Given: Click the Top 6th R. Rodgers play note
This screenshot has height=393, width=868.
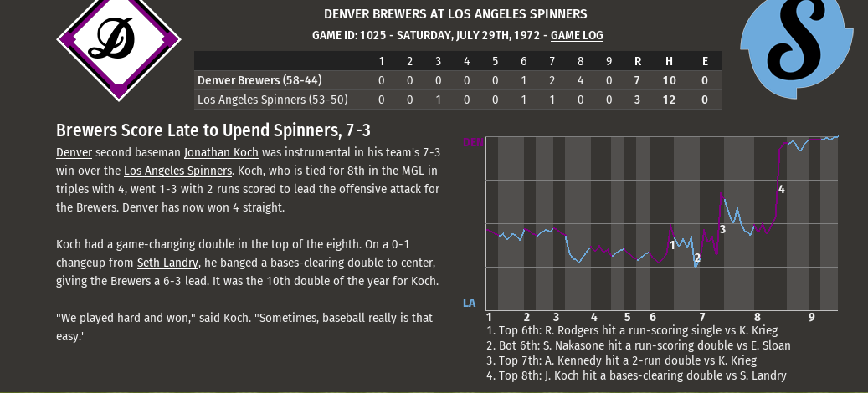Looking at the screenshot, I should (632, 330).
